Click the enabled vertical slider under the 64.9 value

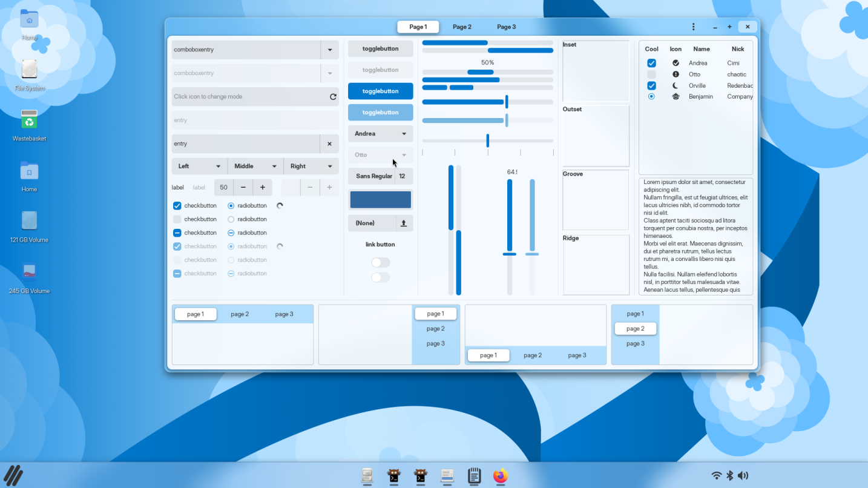click(510, 237)
